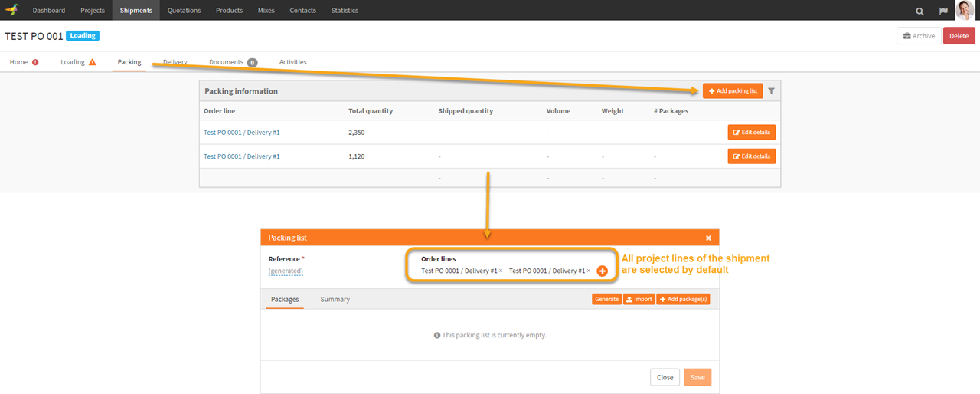Remove first Test PO 0001 order line tag
Image resolution: width=980 pixels, height=394 pixels.
click(x=501, y=271)
